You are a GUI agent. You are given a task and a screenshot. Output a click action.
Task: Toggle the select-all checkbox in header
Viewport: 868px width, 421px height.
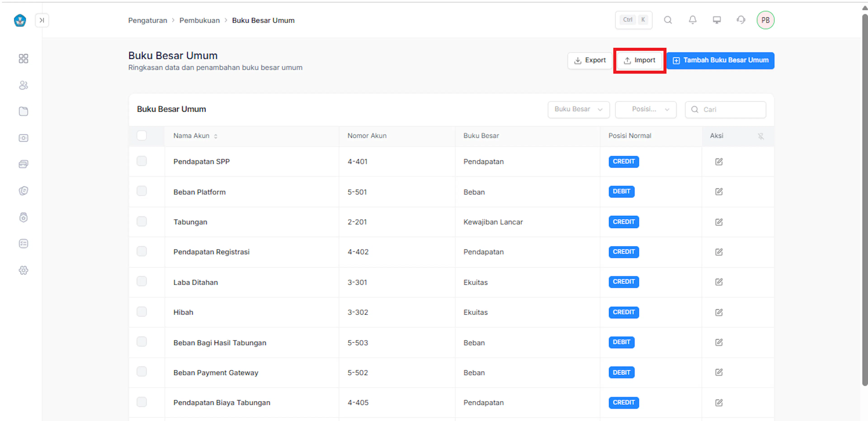(142, 136)
